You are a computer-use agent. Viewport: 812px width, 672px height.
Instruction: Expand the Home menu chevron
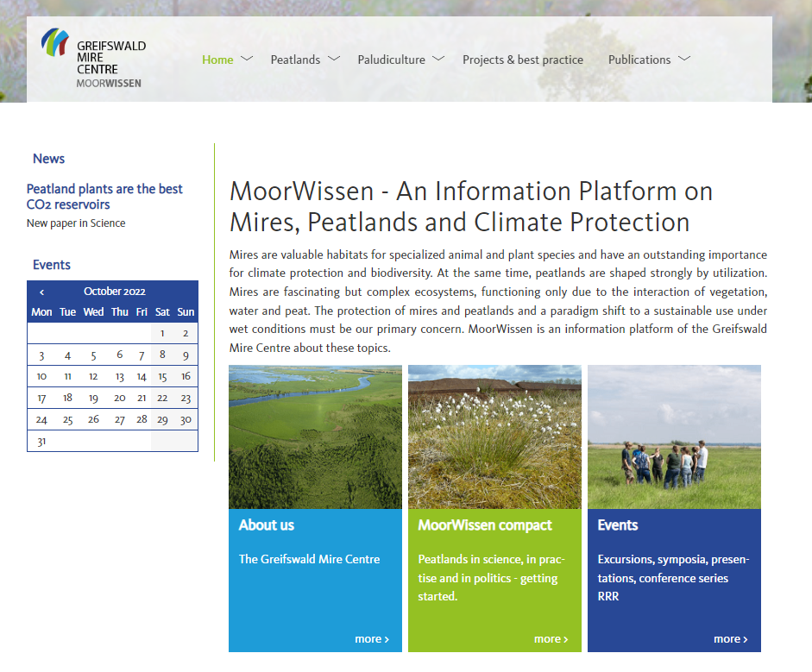point(247,59)
